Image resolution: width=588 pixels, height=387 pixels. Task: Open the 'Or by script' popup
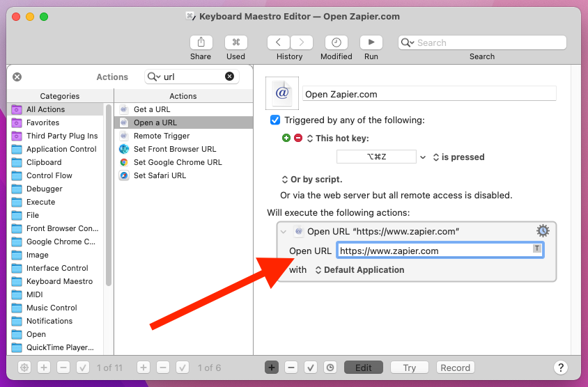[x=312, y=180]
